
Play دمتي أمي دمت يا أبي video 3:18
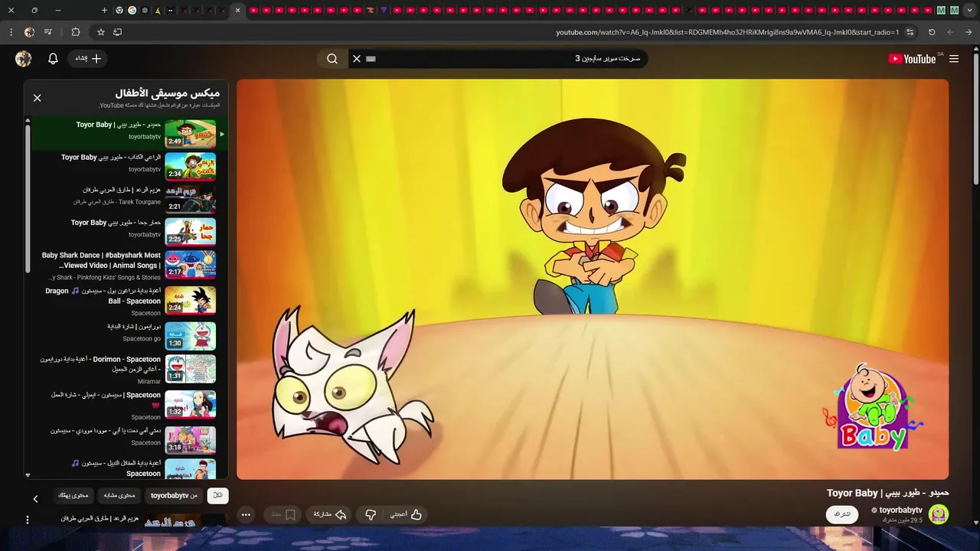pyautogui.click(x=191, y=440)
